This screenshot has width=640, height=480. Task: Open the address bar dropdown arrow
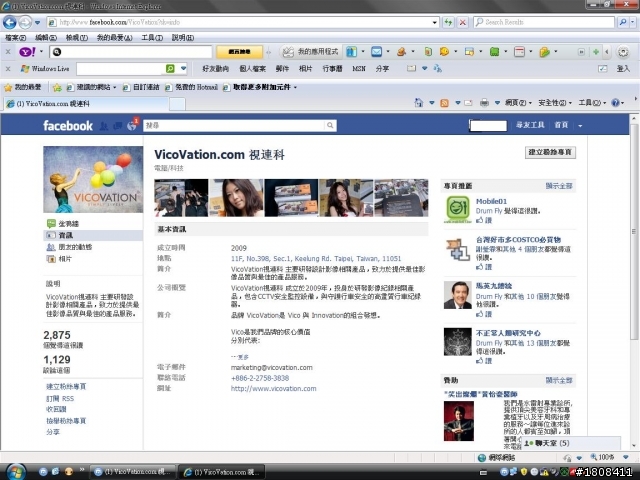point(435,22)
